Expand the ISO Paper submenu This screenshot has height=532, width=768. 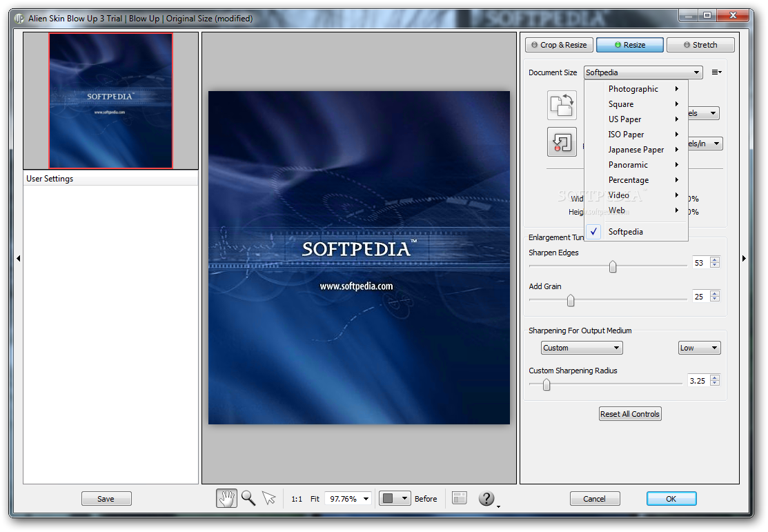pyautogui.click(x=636, y=135)
